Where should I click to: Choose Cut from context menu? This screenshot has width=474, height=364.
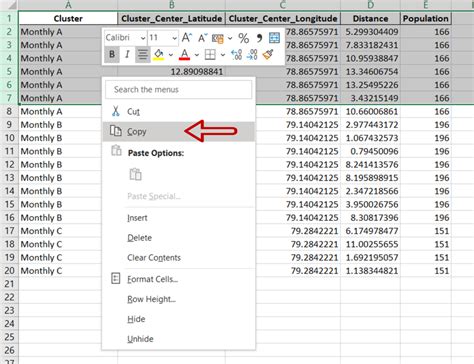[x=179, y=112]
